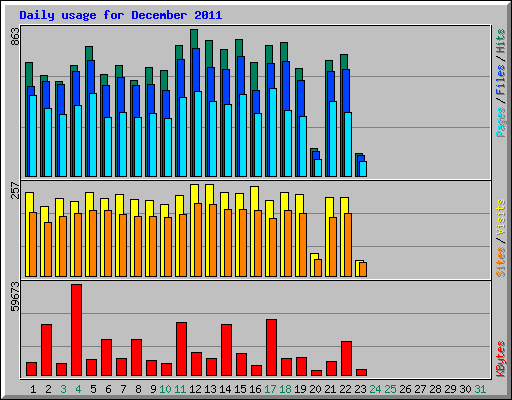
Task: Click day label 21 on the x-axis
Action: [x=330, y=389]
